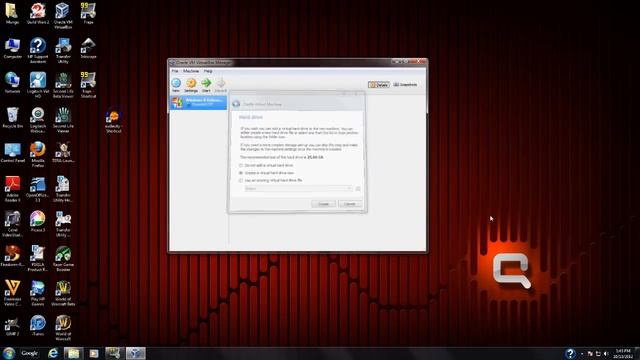Click the Fraps desktop icon

point(88,13)
